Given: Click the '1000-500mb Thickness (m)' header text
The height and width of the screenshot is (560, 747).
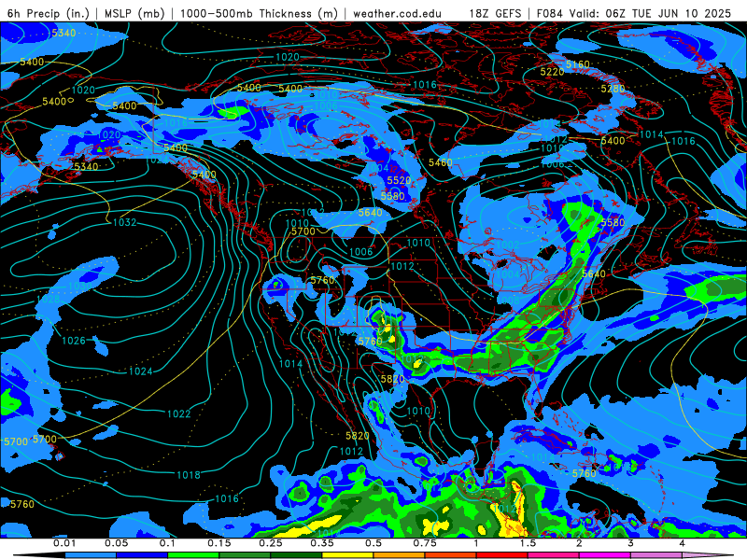Looking at the screenshot, I should coord(259,13).
